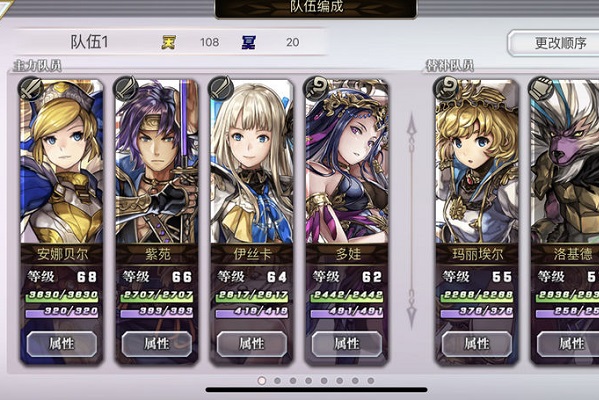Tap the staff class icon on 多娃's card
Viewport: 599px width, 400px height.
(316, 89)
